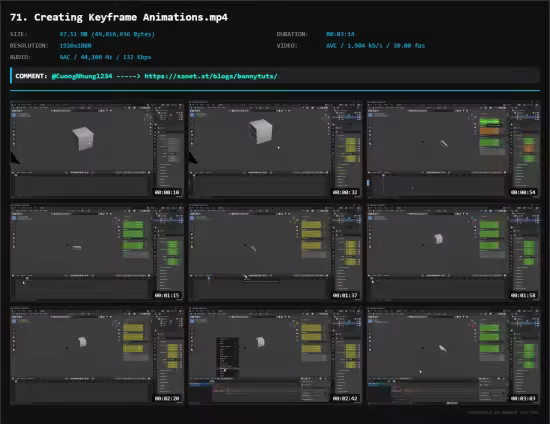550x424 pixels.
Task: View the frame captured at 00:03:03
Action: [x=454, y=356]
